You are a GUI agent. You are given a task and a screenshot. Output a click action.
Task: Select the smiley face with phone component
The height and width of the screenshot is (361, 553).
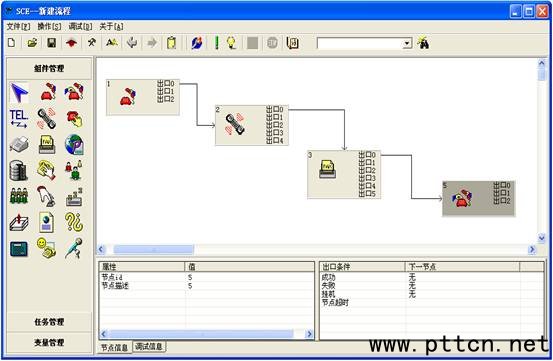(46, 248)
